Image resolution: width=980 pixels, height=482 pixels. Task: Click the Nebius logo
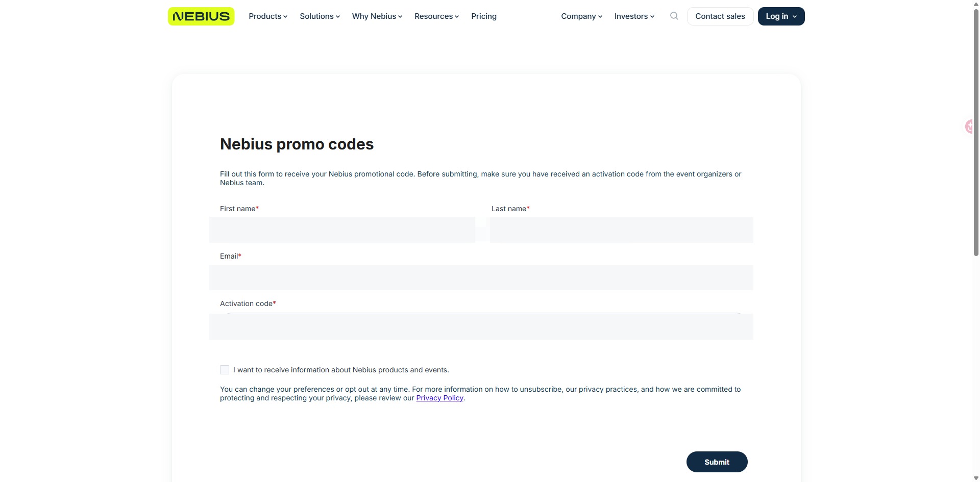[x=201, y=16]
